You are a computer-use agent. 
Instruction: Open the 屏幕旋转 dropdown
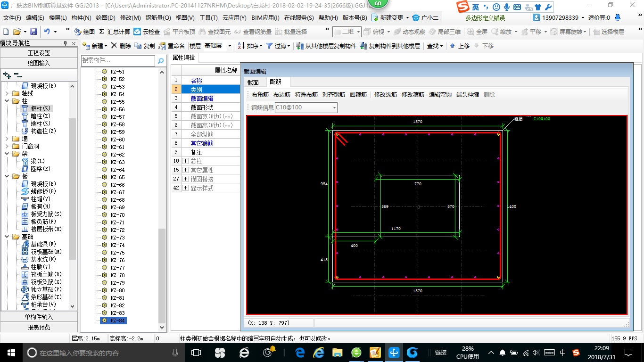click(585, 32)
